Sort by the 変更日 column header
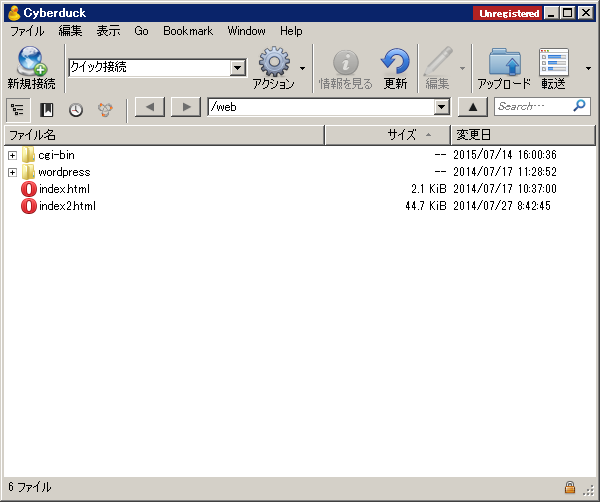The height and width of the screenshot is (502, 600). (x=523, y=135)
